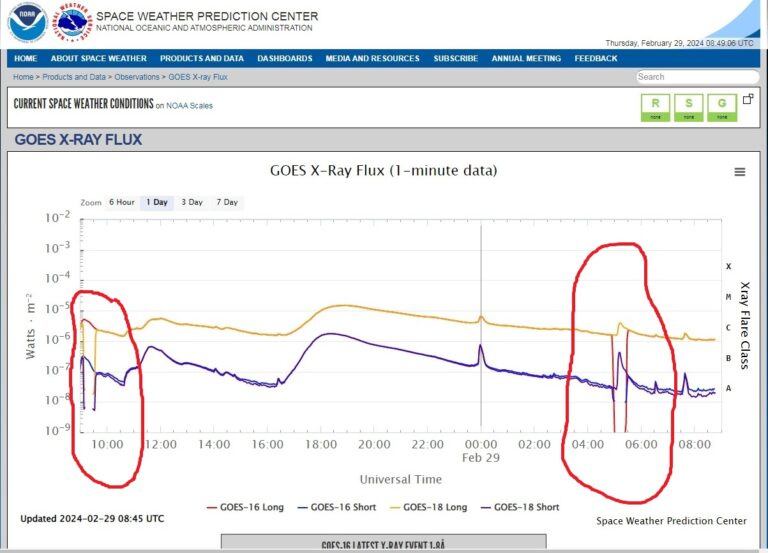The image size is (768, 553).
Task: Follow the Observations breadcrumb link
Action: (x=137, y=77)
